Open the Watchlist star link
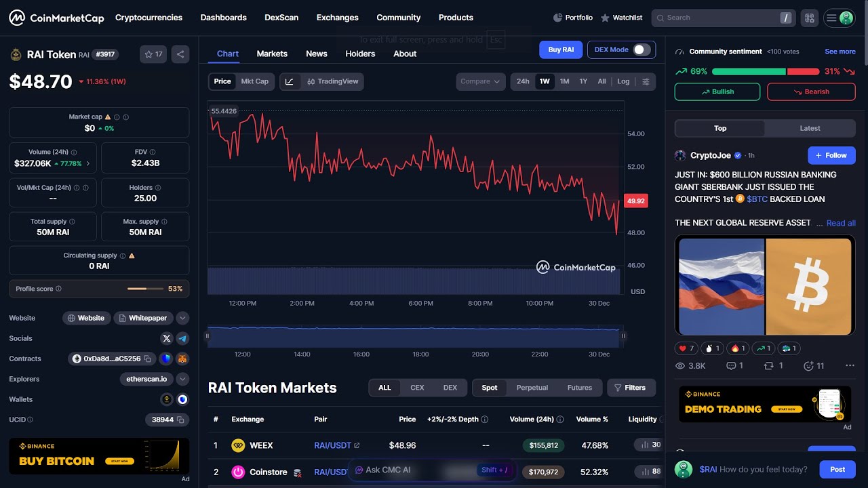868x488 pixels. 621,18
